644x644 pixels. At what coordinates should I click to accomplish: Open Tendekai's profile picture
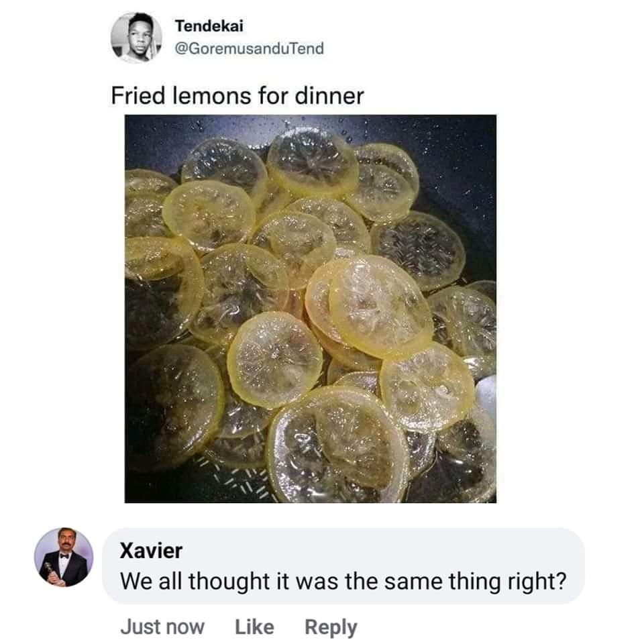pos(136,38)
